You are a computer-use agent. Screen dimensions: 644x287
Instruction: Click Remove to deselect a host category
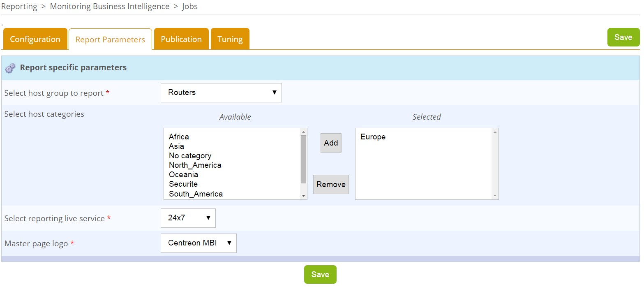[331, 184]
